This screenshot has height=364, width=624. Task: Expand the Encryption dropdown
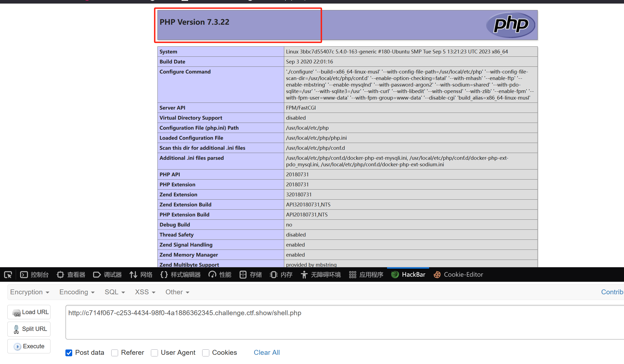[x=30, y=292]
